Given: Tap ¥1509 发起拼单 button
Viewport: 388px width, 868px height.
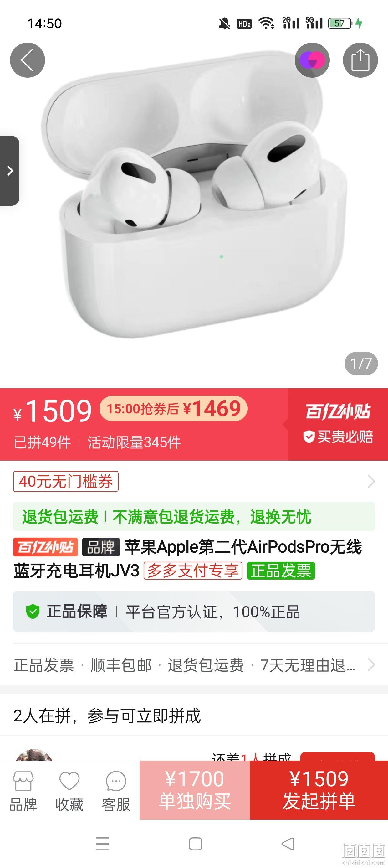Looking at the screenshot, I should 319,790.
